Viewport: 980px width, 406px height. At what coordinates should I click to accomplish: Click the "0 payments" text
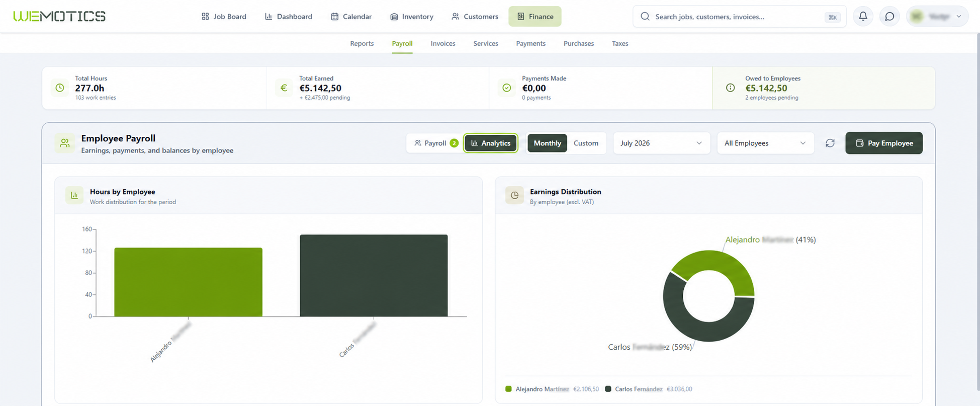pos(536,98)
